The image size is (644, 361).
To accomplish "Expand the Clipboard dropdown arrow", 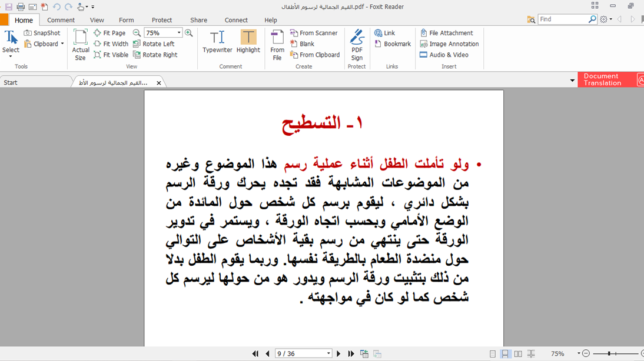I will coord(62,44).
